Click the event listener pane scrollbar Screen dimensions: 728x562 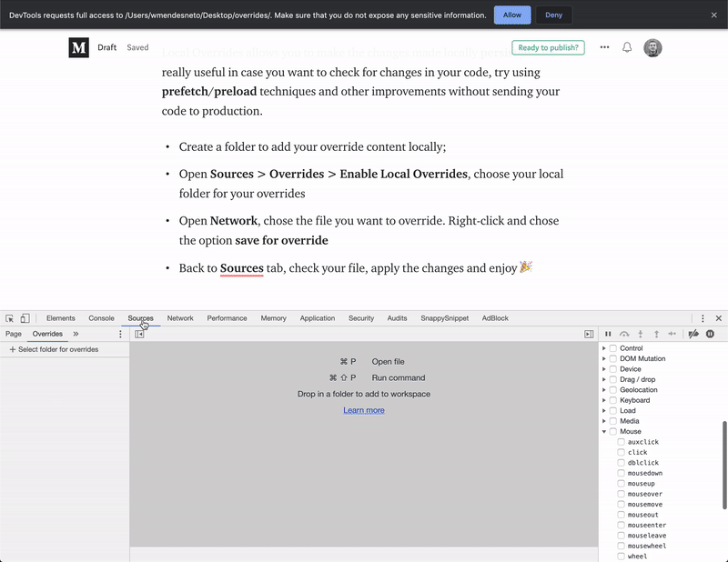pos(724,465)
